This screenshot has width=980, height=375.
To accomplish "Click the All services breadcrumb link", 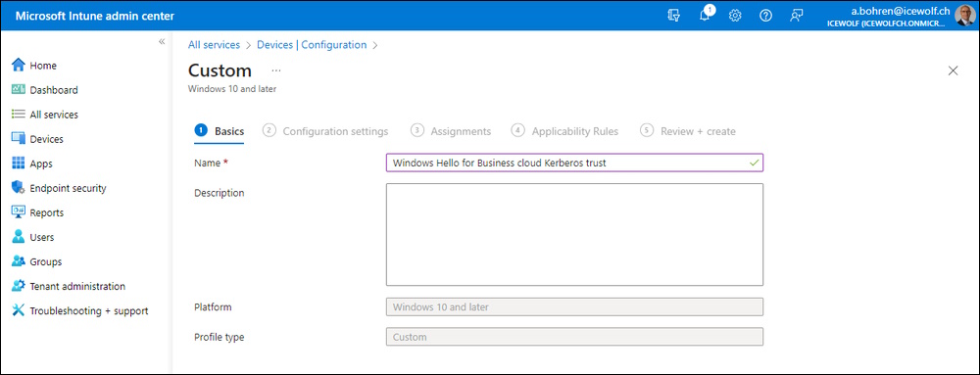I will (x=214, y=45).
